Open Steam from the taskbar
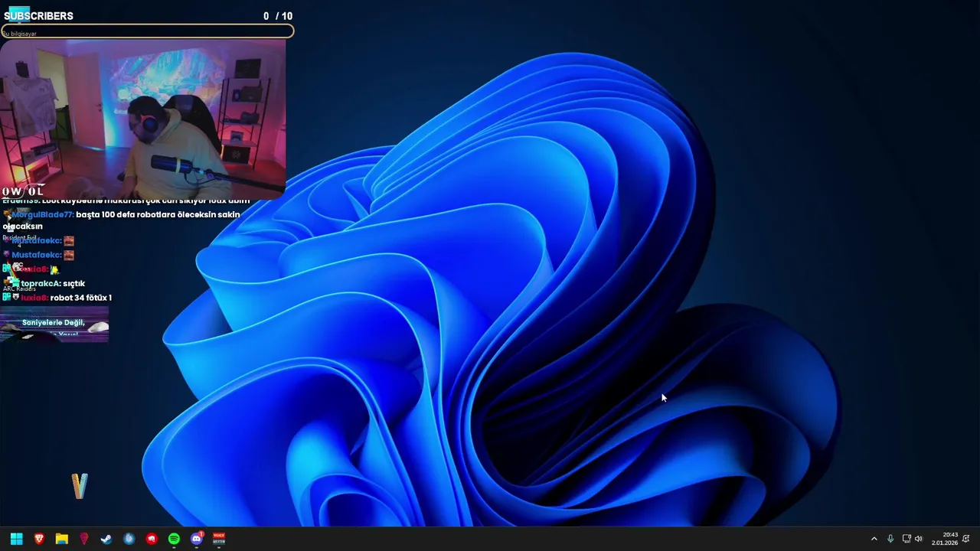 [106, 539]
